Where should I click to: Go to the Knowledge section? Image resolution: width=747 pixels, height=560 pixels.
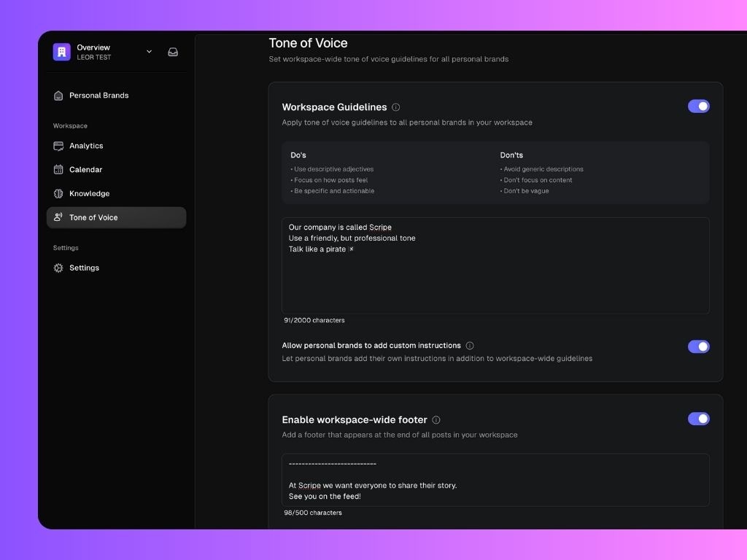[x=89, y=194]
